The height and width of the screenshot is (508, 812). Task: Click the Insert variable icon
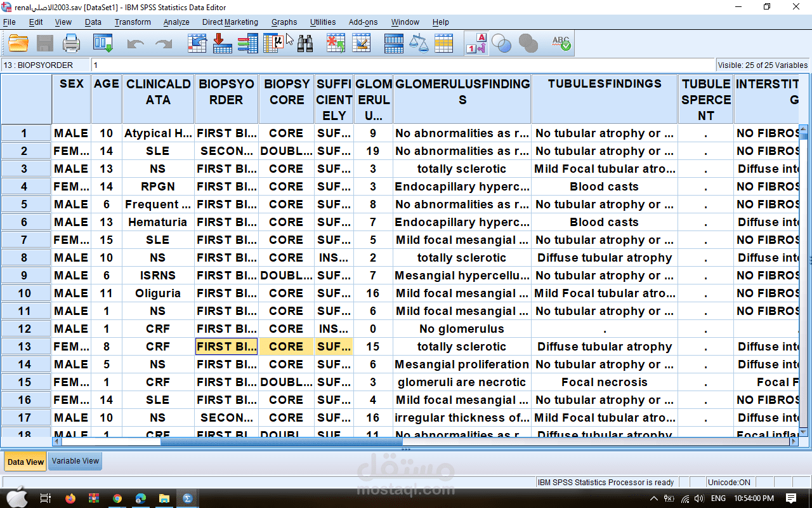coord(361,44)
